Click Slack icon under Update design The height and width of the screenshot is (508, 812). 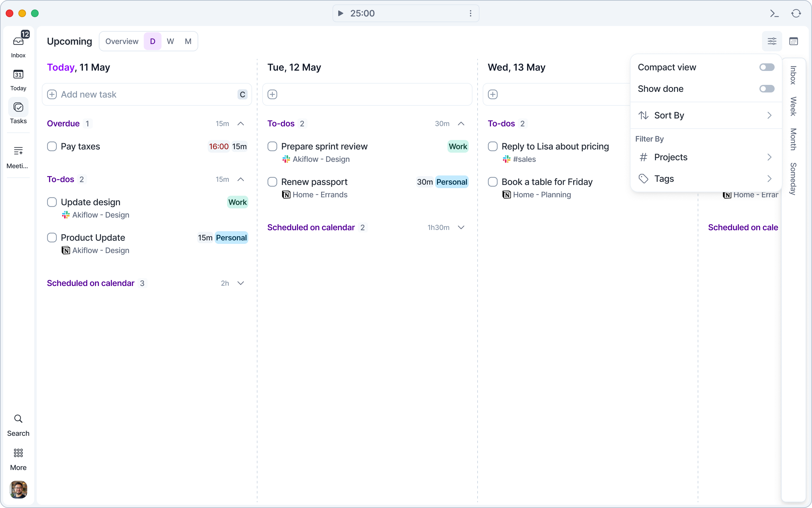coord(66,215)
